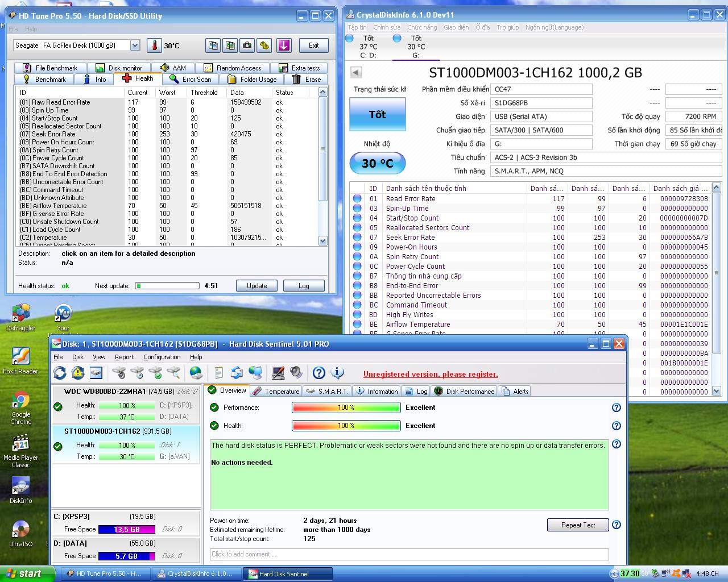Open the Error Scan tab in HD Tune
Viewport: 728px width, 582px height.
point(190,80)
